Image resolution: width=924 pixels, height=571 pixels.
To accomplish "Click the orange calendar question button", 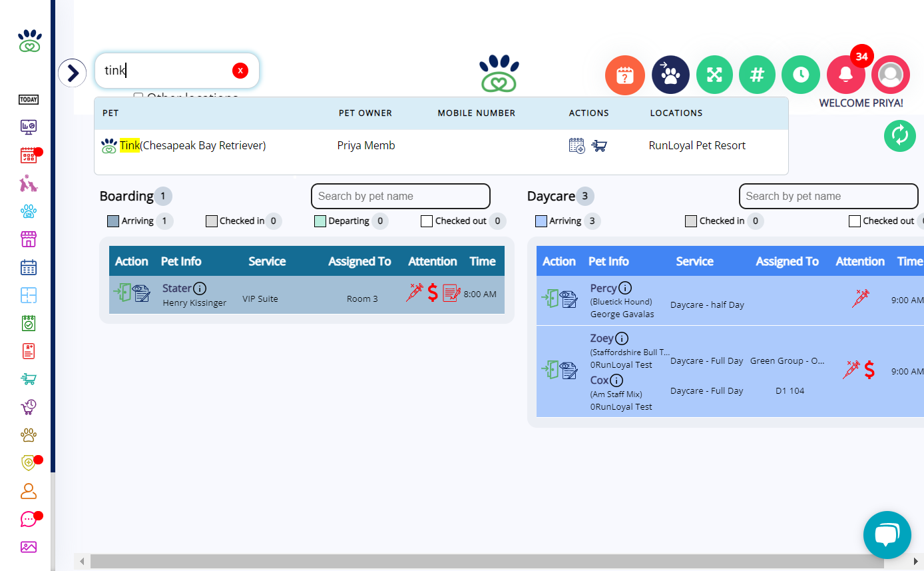I will click(624, 75).
